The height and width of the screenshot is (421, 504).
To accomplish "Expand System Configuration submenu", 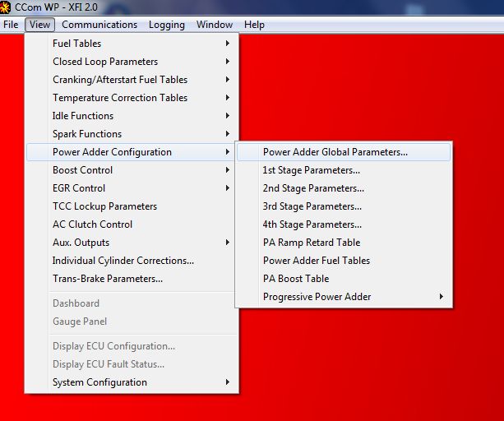I will pos(132,382).
